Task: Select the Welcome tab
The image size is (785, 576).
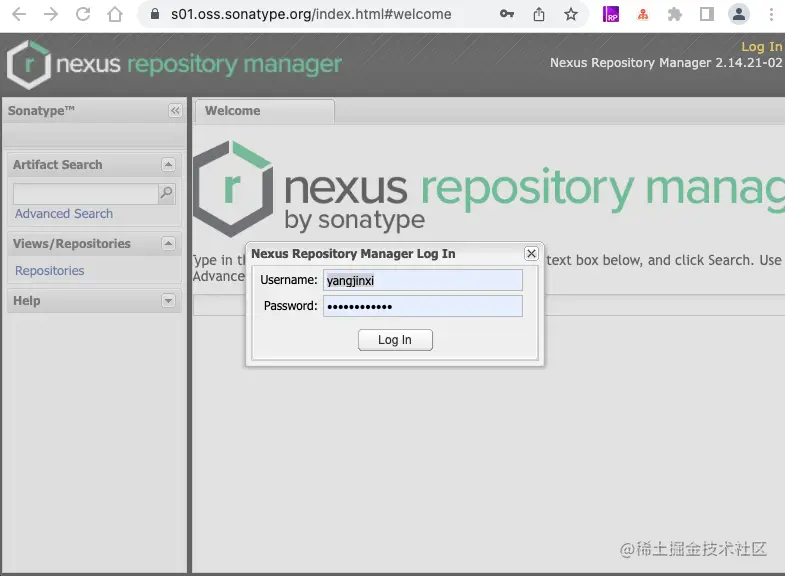Action: 264,111
